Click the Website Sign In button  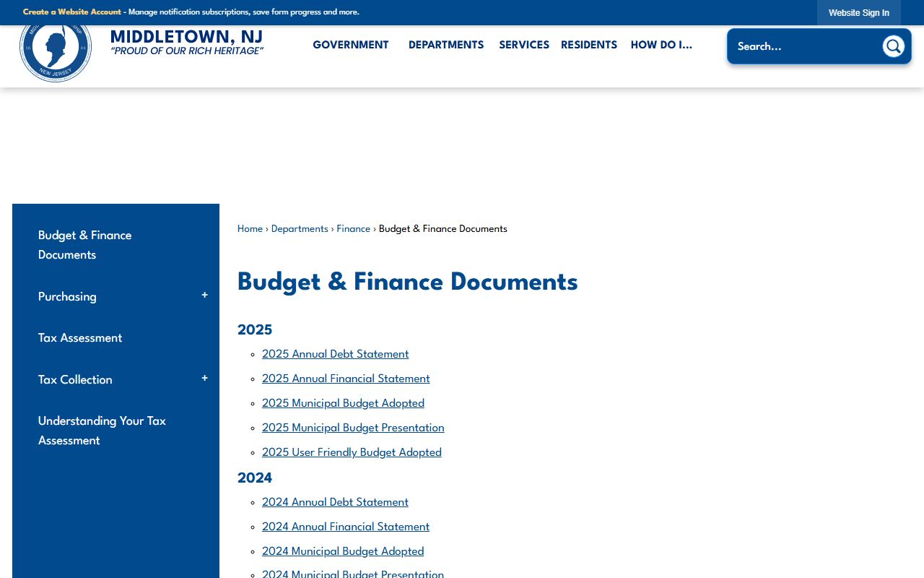coord(859,13)
